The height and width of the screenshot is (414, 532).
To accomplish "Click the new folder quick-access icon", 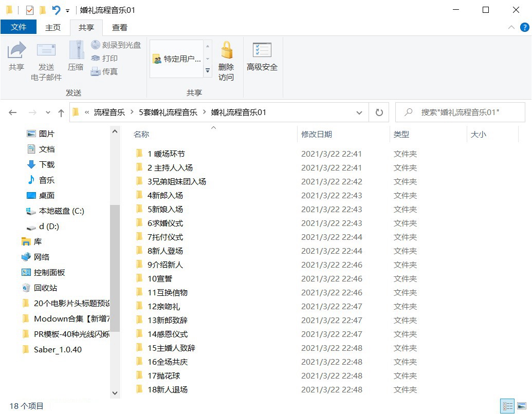I will [x=43, y=10].
